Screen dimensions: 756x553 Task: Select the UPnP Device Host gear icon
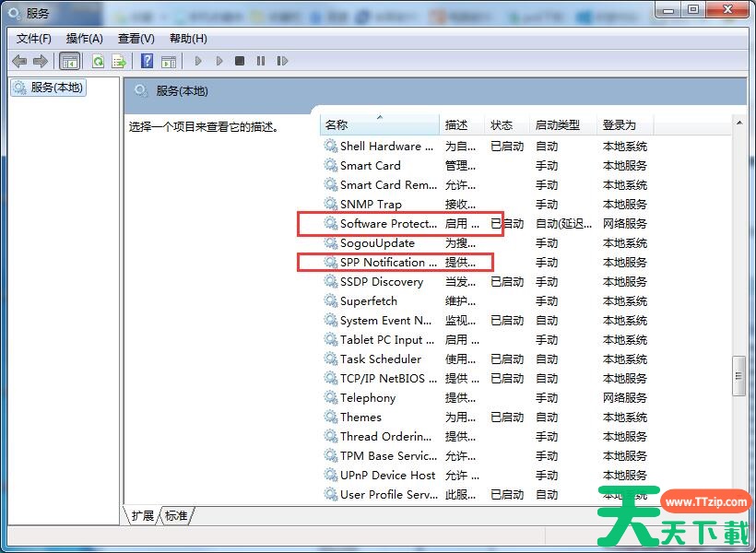coord(330,475)
